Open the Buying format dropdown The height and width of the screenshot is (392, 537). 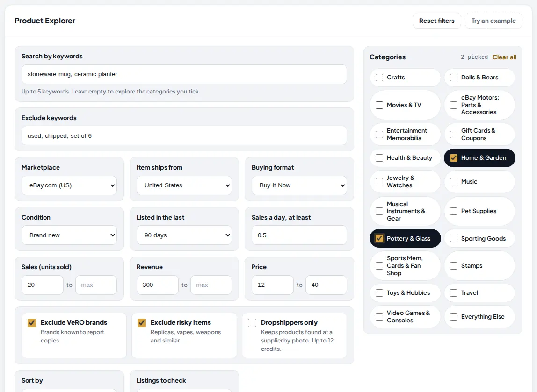coord(299,185)
